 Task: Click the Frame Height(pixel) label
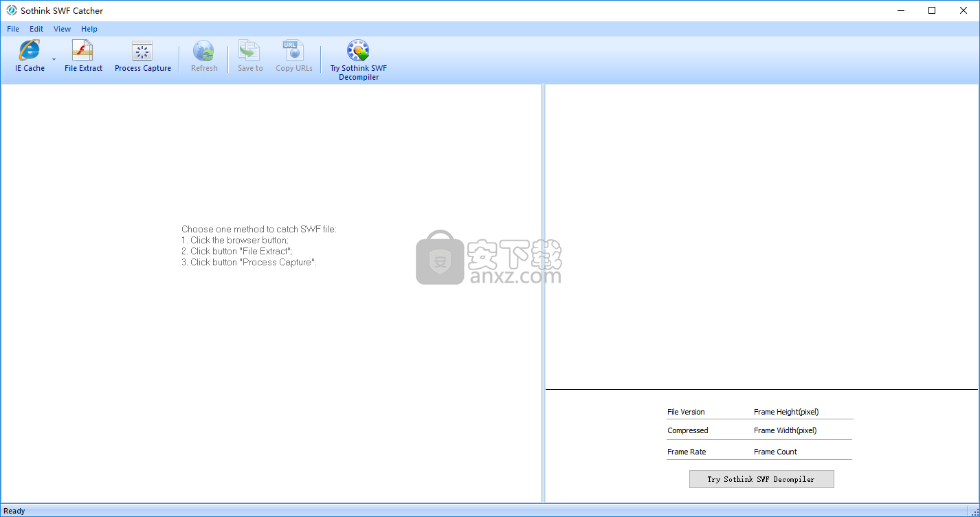[x=786, y=412]
